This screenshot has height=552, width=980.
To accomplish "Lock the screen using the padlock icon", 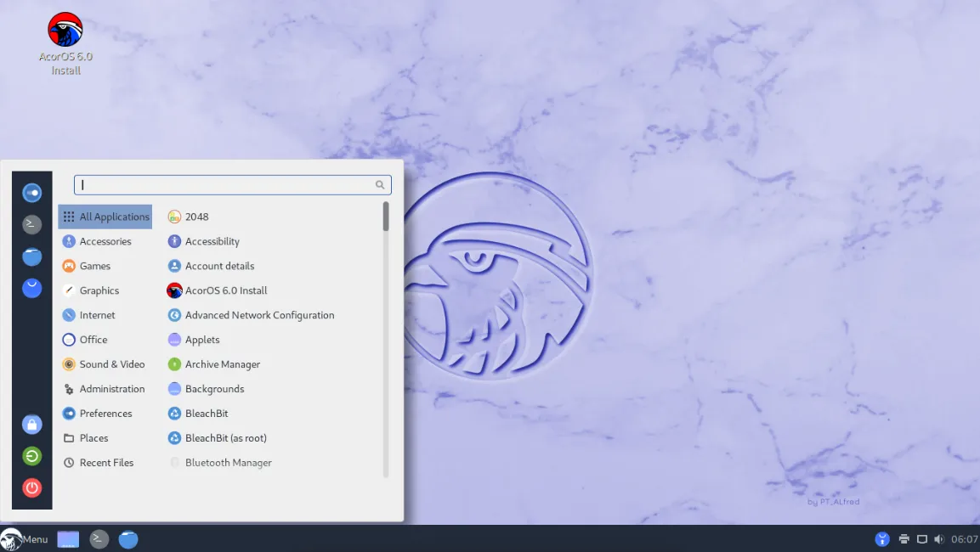I will point(32,424).
